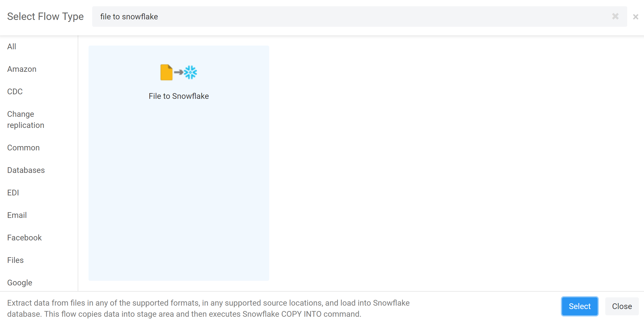Click the flow description text about COPY INTO
This screenshot has height=323, width=644.
pos(208,308)
